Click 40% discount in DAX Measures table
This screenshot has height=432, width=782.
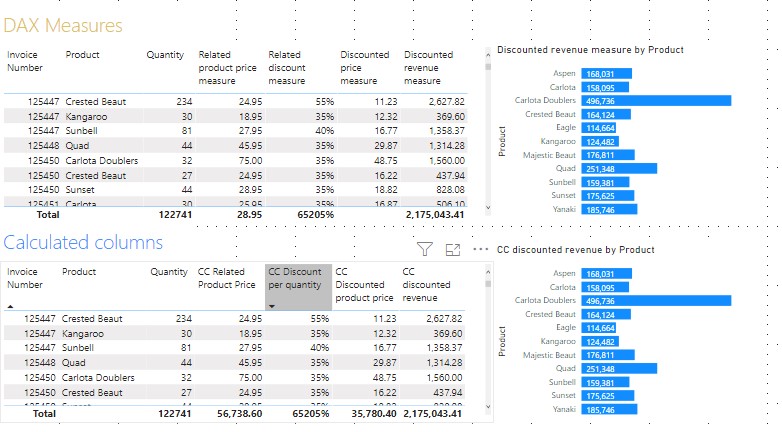tap(324, 131)
